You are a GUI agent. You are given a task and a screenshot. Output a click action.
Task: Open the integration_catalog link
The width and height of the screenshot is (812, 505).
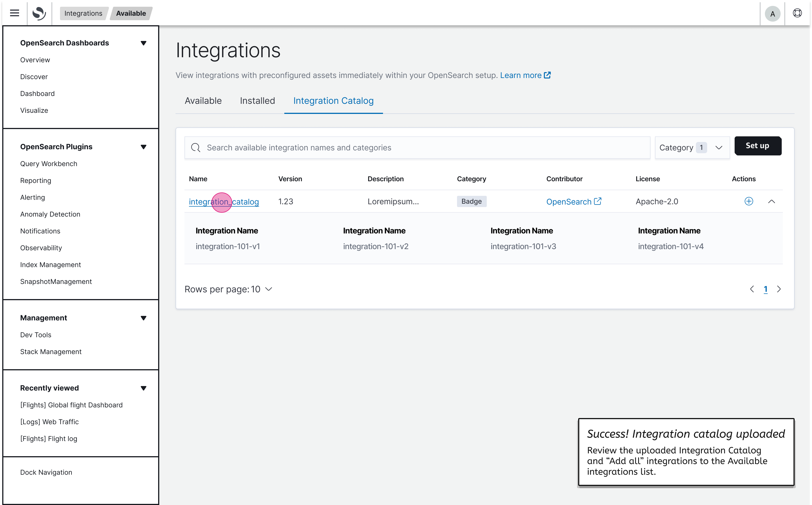tap(224, 201)
